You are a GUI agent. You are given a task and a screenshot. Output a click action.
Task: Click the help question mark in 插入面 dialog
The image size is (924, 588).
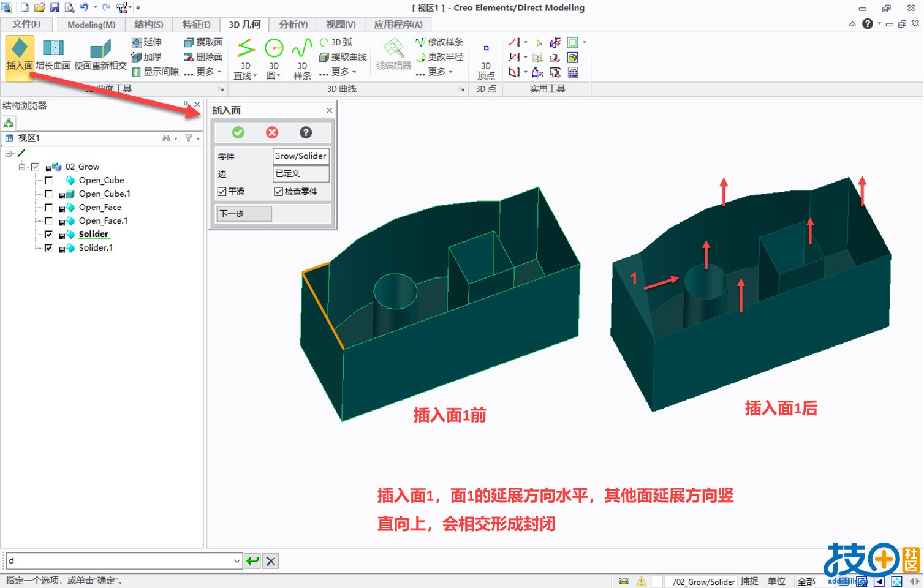[x=306, y=132]
